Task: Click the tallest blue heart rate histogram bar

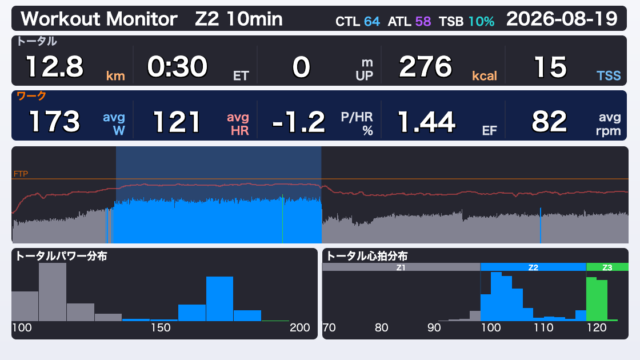Action: coord(496,296)
